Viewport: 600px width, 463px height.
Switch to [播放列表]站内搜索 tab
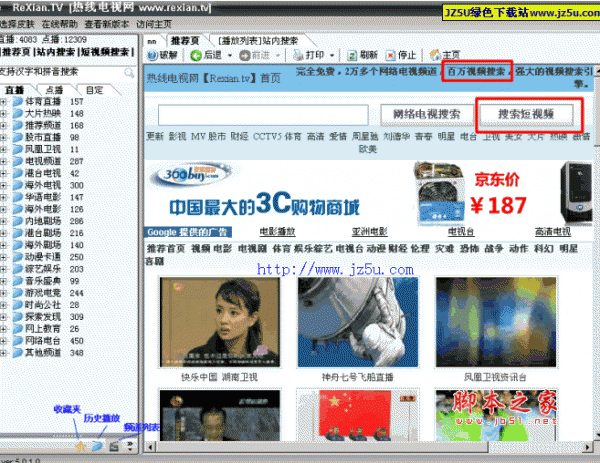[258, 41]
